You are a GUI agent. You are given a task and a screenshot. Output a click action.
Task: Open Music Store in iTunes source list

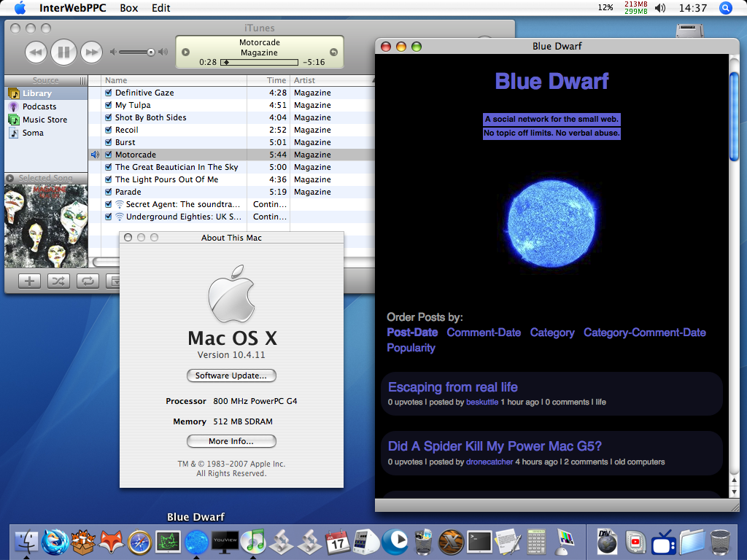pos(44,120)
